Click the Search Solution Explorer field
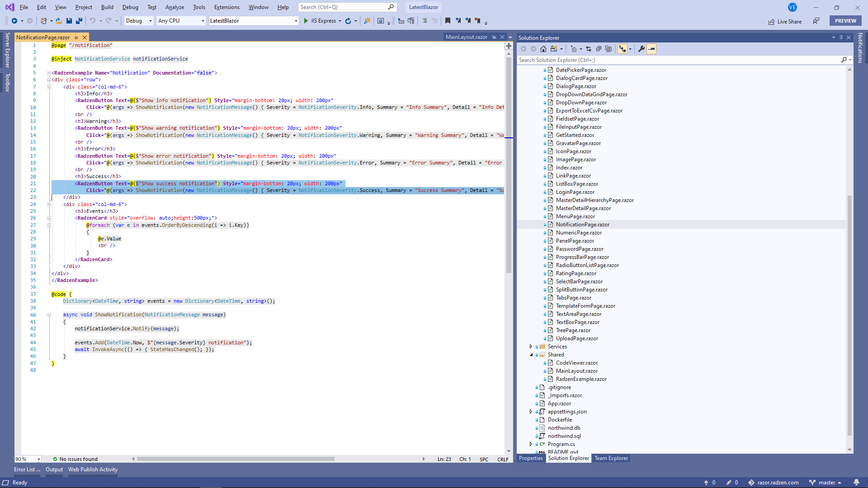The image size is (868, 488). point(684,60)
